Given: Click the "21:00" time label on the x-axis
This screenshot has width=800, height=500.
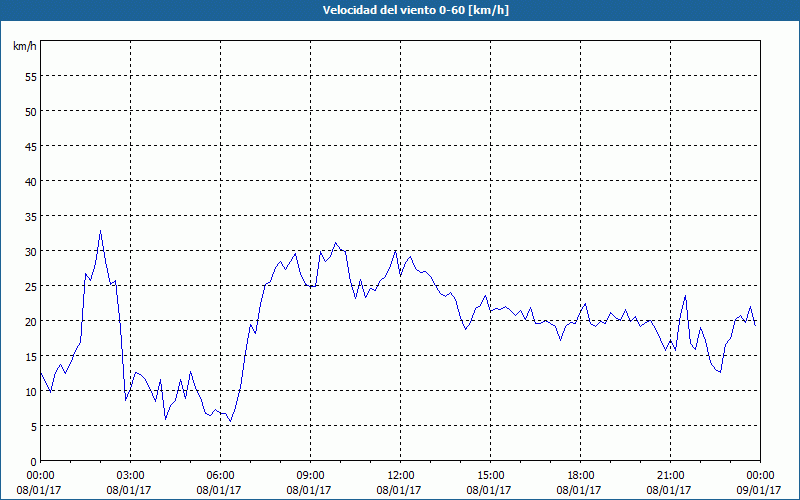Looking at the screenshot, I should point(670,476).
